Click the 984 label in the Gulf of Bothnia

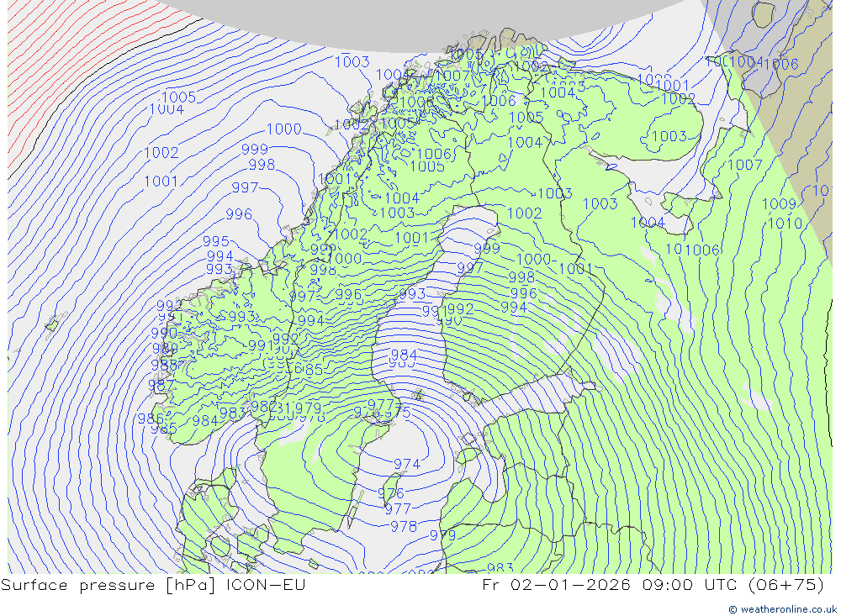(x=404, y=355)
